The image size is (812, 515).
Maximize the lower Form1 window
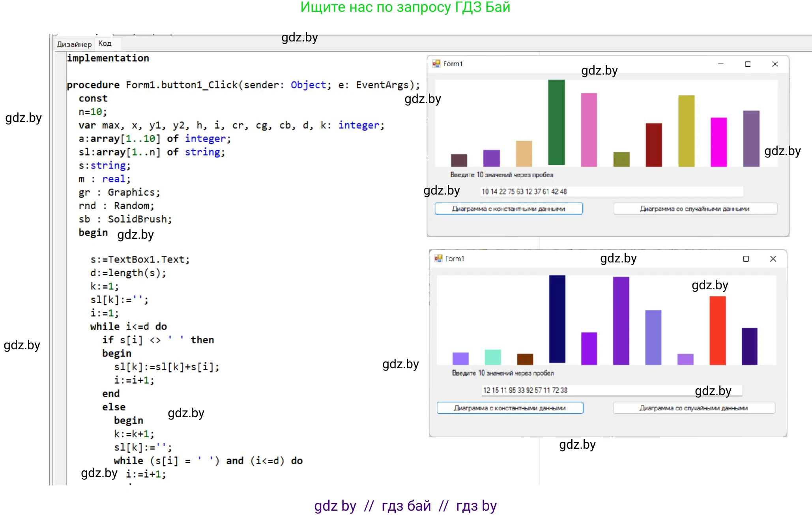click(x=746, y=259)
